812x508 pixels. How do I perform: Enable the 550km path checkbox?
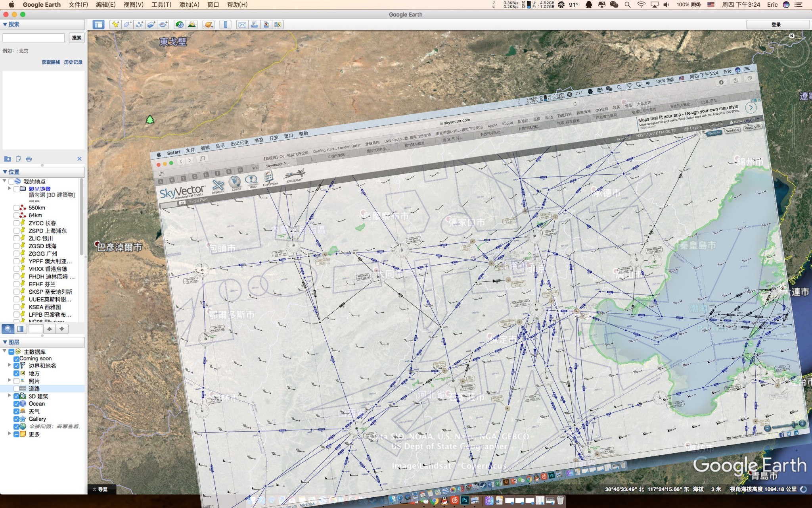16,208
